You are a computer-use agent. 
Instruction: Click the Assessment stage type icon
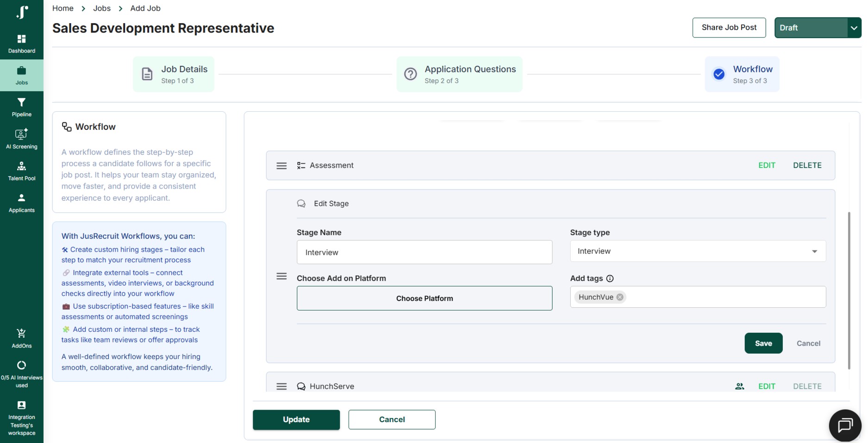301,165
